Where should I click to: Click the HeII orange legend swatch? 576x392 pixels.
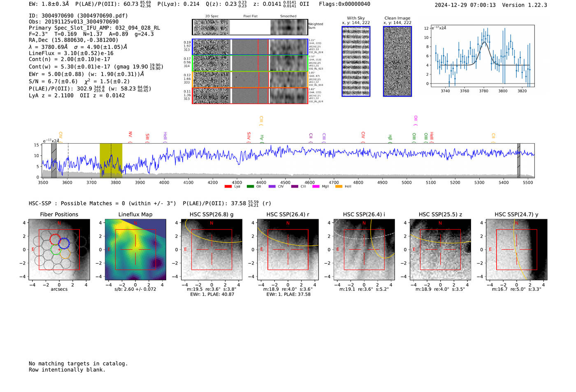[x=339, y=186]
